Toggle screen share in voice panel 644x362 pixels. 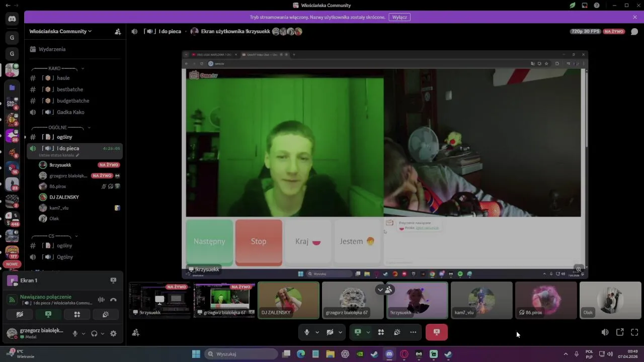tap(48, 314)
